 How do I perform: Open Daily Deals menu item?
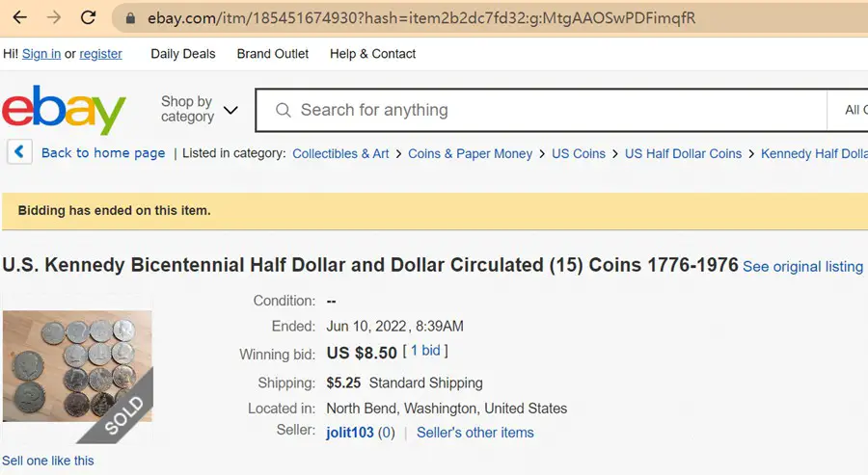pos(182,54)
